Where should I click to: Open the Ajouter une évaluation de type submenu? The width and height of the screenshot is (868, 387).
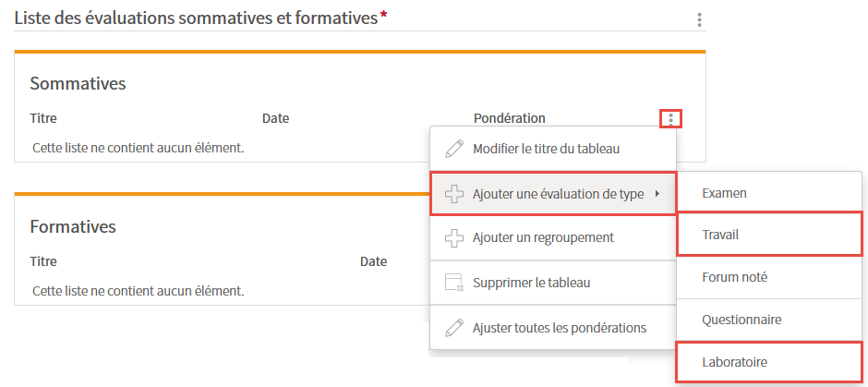(553, 193)
